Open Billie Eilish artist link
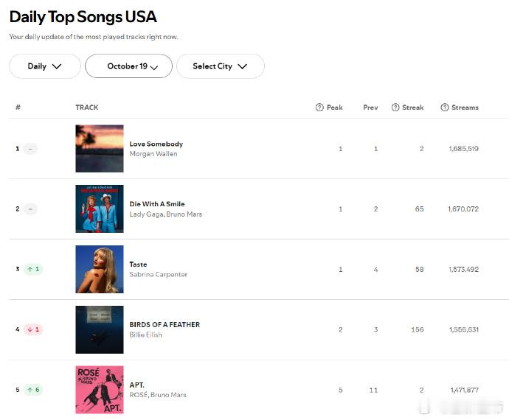 (145, 335)
